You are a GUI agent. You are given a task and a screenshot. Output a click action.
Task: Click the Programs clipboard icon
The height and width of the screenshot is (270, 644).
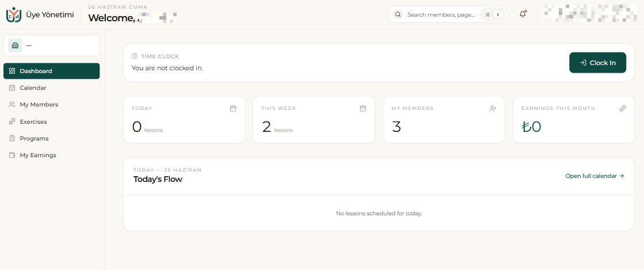pos(12,139)
